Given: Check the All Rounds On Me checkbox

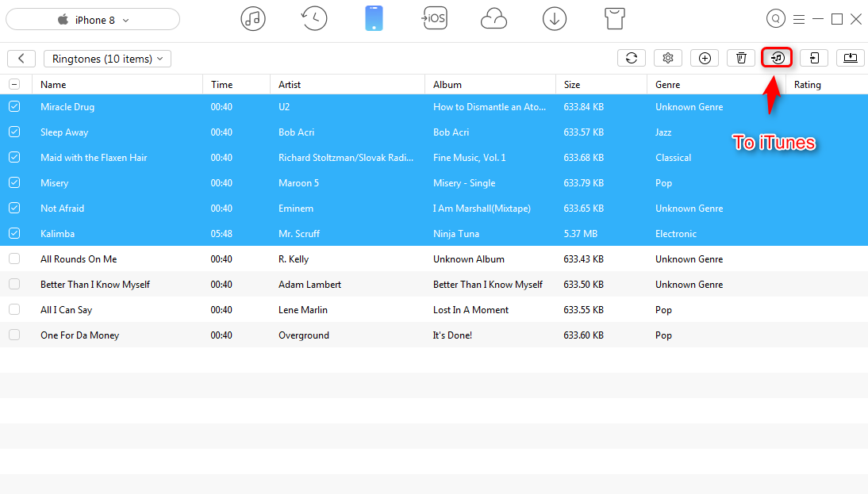Looking at the screenshot, I should (14, 258).
